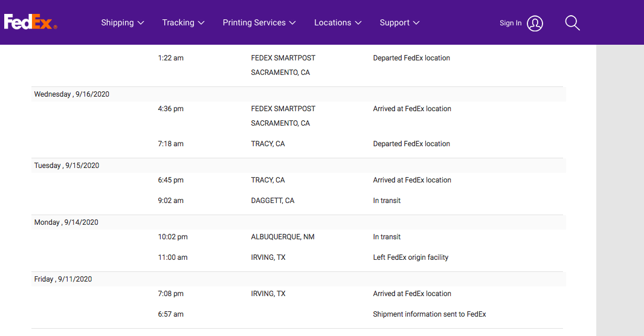
Task: Expand the Shipping chevron
Action: coord(141,23)
